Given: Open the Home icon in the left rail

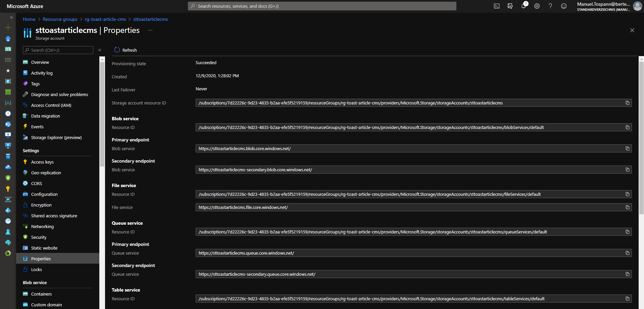Looking at the screenshot, I should click(x=8, y=39).
